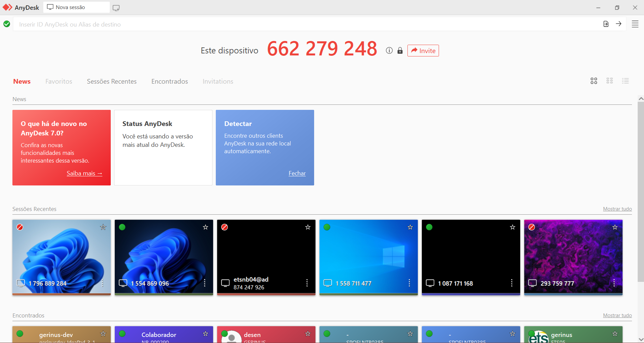Star the gerinus-dev discovered device

[103, 334]
